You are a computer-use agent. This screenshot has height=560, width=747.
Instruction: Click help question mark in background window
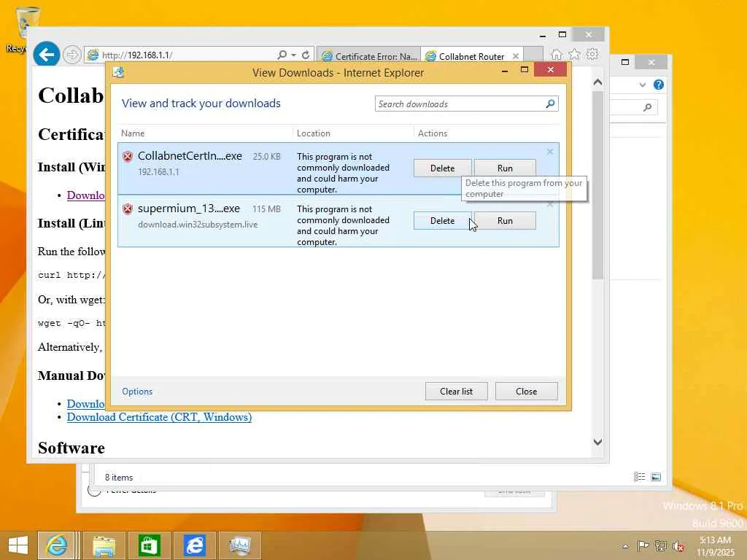point(659,85)
